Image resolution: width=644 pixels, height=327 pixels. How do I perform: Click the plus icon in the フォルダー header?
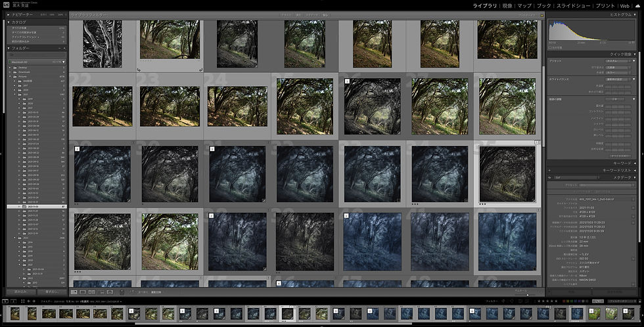pos(64,48)
